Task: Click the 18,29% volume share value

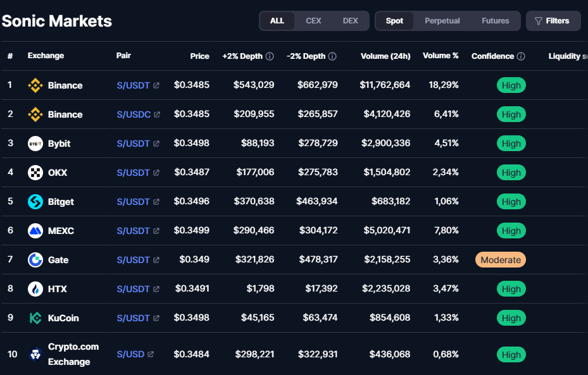Action: pos(444,85)
